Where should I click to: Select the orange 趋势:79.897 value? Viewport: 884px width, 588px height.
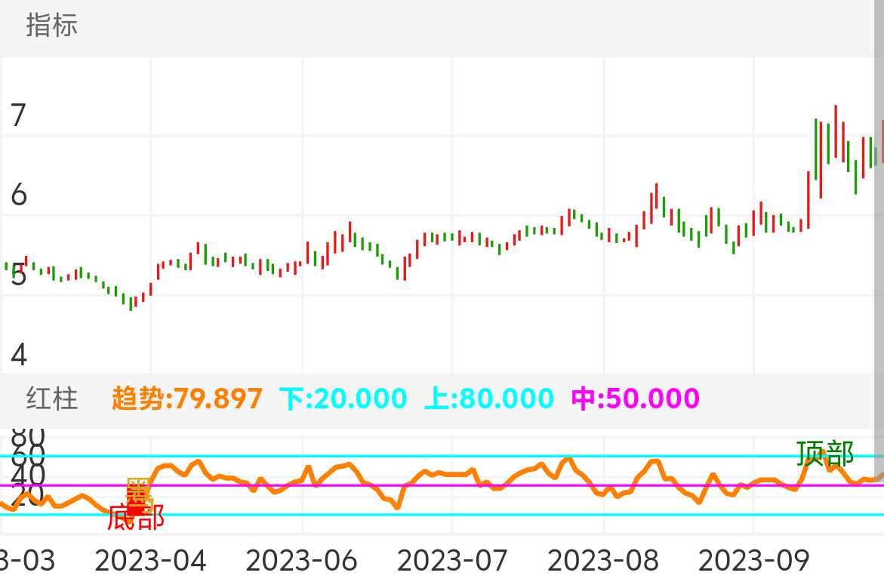(187, 398)
